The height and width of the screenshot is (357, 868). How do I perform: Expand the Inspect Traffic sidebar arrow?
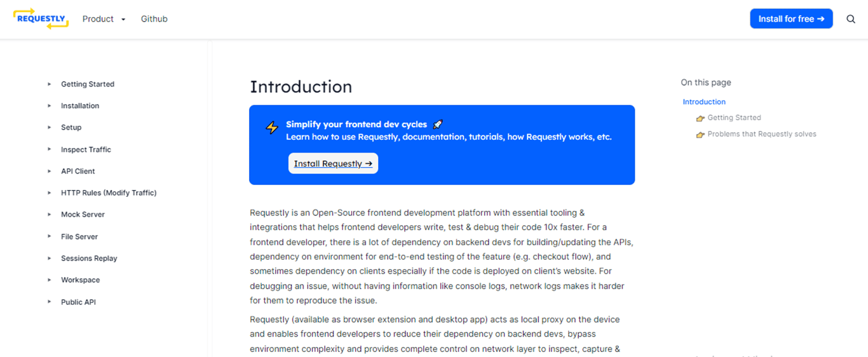50,149
